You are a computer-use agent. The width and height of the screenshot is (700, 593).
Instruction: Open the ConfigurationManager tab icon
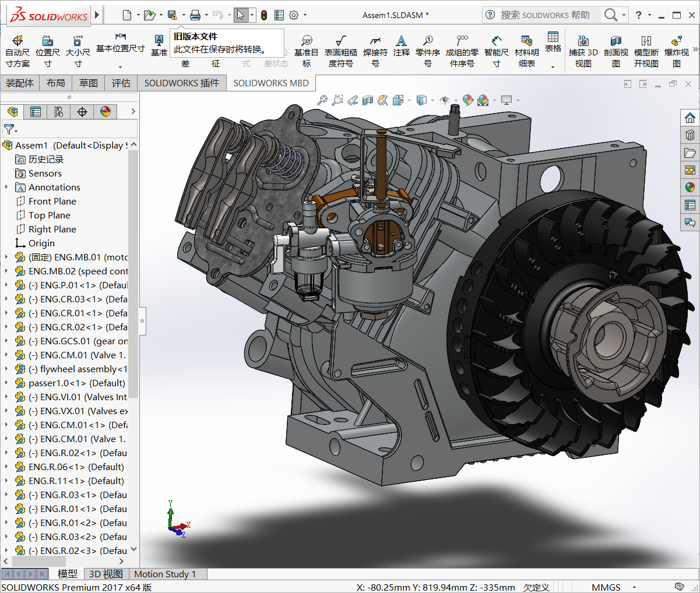pos(59,112)
